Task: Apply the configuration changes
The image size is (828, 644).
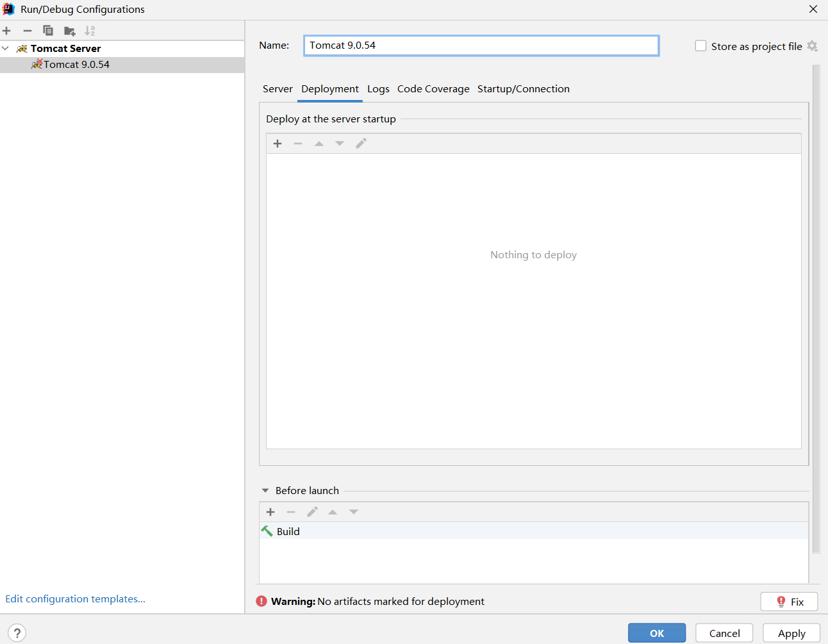Action: click(x=791, y=633)
